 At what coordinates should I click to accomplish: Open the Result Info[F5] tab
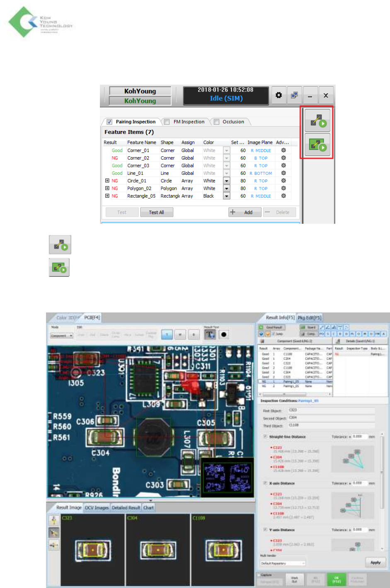click(x=280, y=318)
